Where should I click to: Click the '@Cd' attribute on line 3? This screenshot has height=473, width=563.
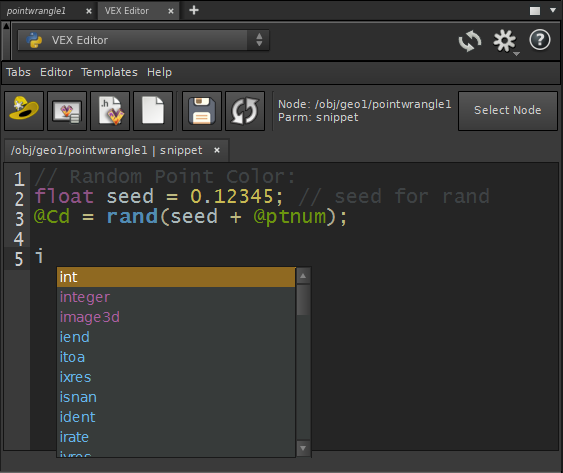[x=52, y=217]
